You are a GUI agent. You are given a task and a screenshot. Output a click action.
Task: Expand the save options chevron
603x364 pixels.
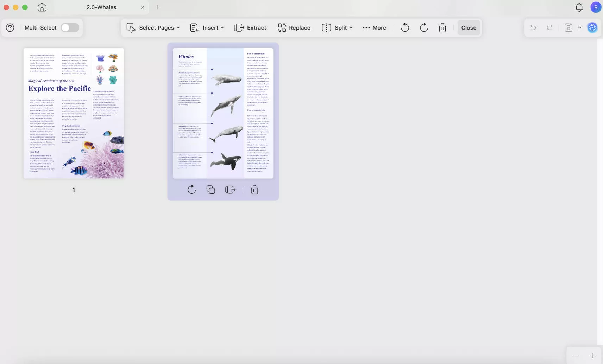[579, 27]
